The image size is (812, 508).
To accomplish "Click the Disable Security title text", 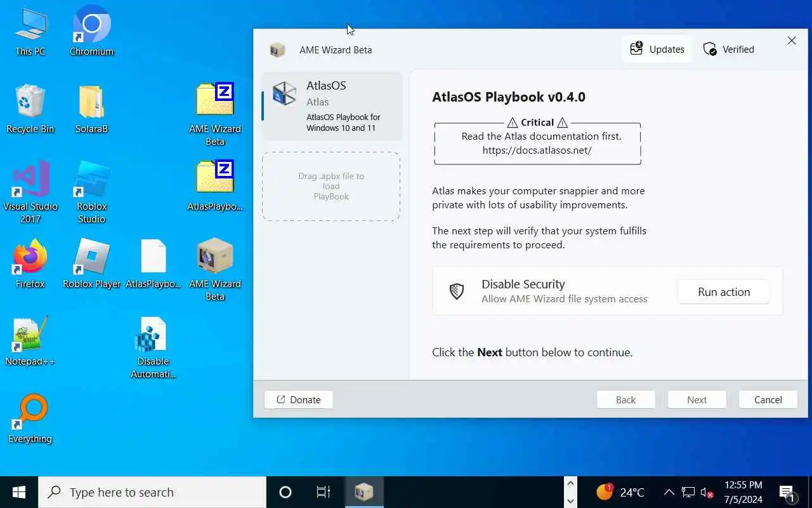I will tap(523, 284).
